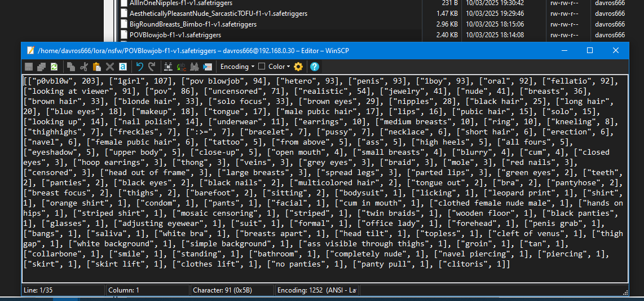Click the Save All icon

41,67
